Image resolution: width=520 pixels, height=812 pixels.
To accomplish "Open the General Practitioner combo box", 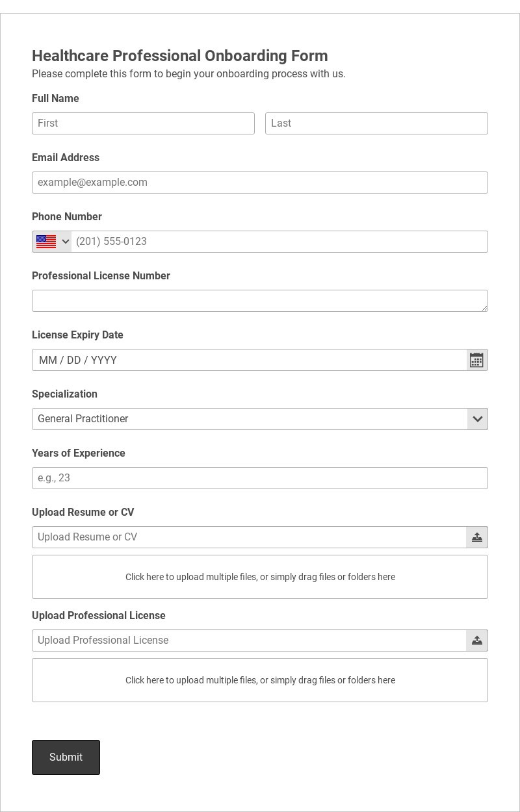I will (x=260, y=419).
